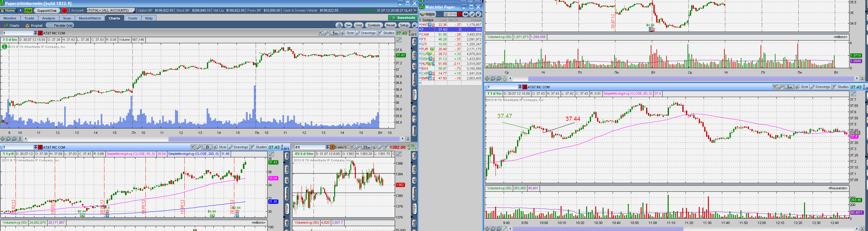This screenshot has width=868, height=231.
Task: Click Setup button
Action: click(x=404, y=25)
